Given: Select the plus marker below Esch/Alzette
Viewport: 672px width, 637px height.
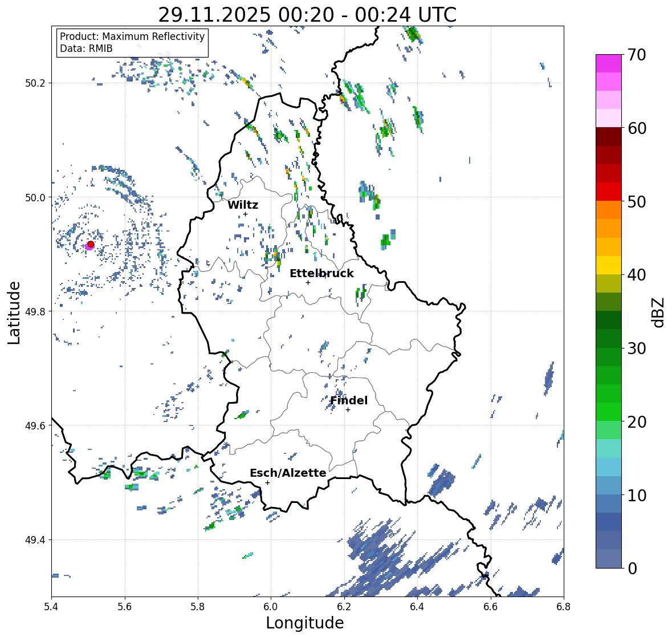Looking at the screenshot, I should point(267,482).
